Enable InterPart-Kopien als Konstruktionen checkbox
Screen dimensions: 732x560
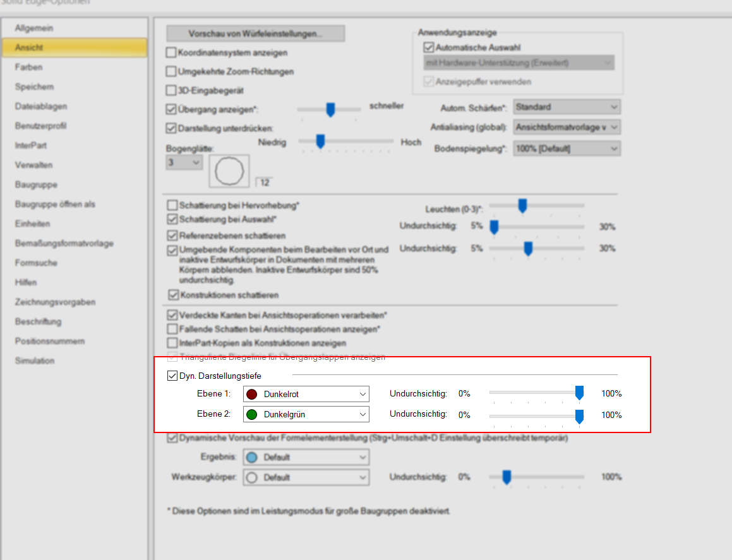click(x=172, y=343)
